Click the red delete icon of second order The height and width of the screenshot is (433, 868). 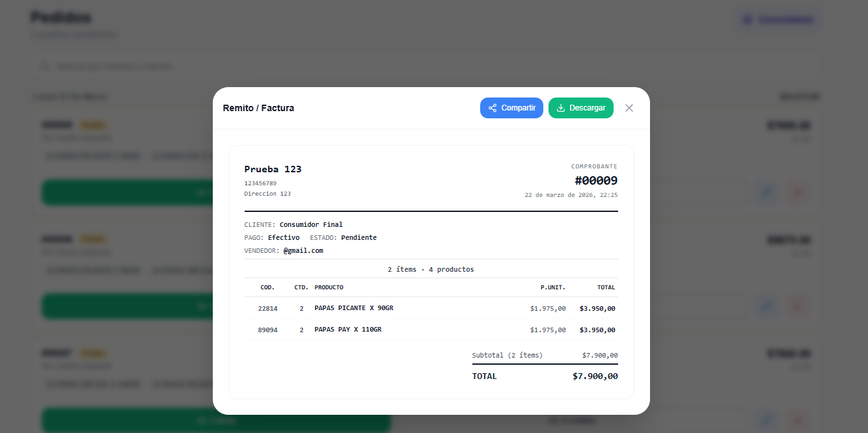click(798, 306)
